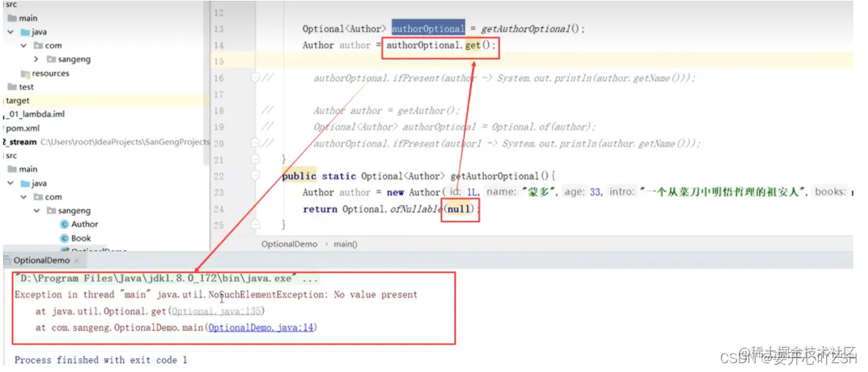Toggle the fold marker on line 21
Screen dimensions: 868x372
tap(255, 160)
